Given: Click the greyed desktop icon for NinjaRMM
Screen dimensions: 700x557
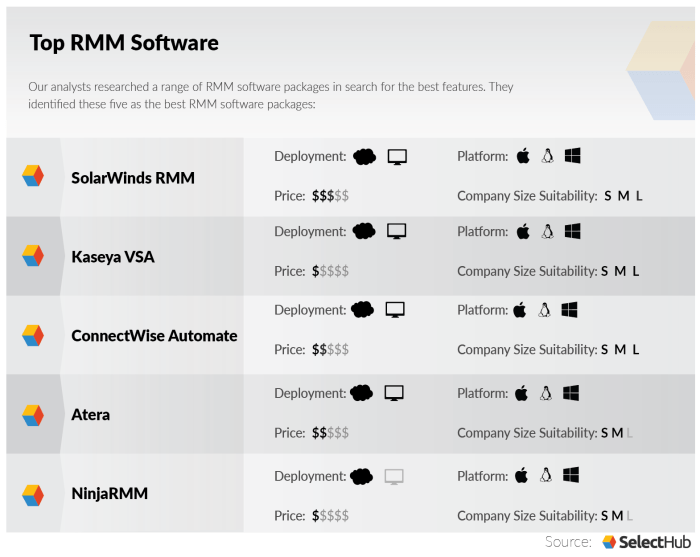Looking at the screenshot, I should click(x=395, y=477).
